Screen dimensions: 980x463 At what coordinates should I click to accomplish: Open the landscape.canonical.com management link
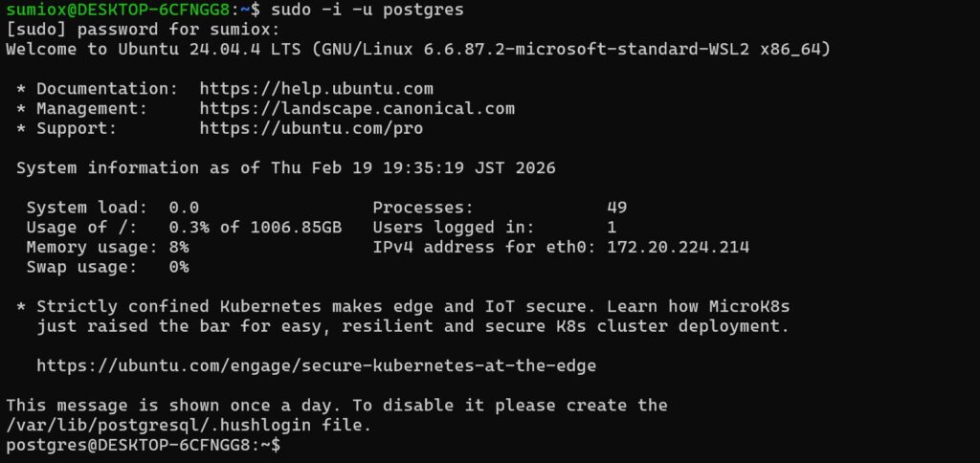(x=357, y=109)
